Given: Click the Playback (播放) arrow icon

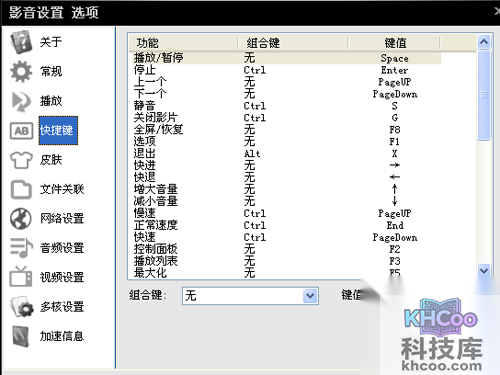Looking at the screenshot, I should coord(21,101).
